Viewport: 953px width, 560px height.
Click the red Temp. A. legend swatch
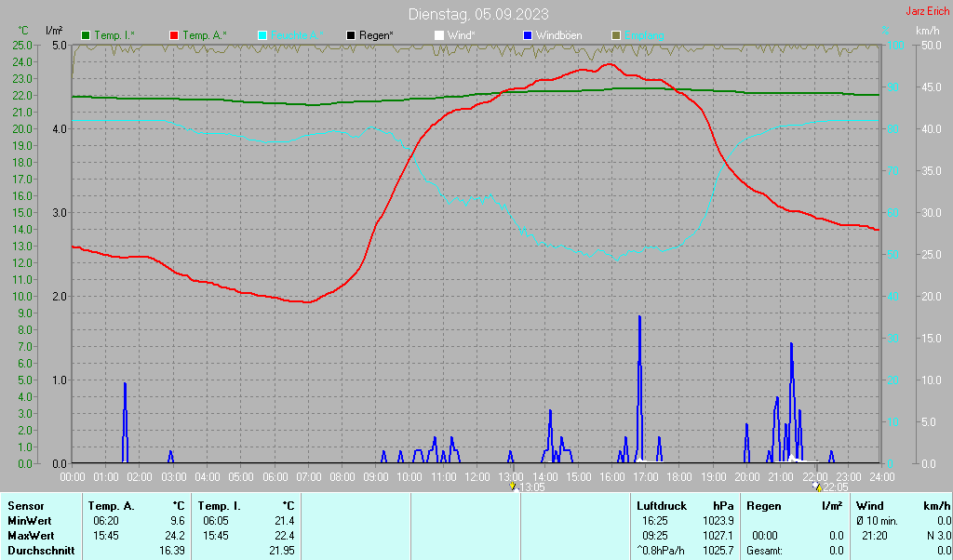[174, 36]
